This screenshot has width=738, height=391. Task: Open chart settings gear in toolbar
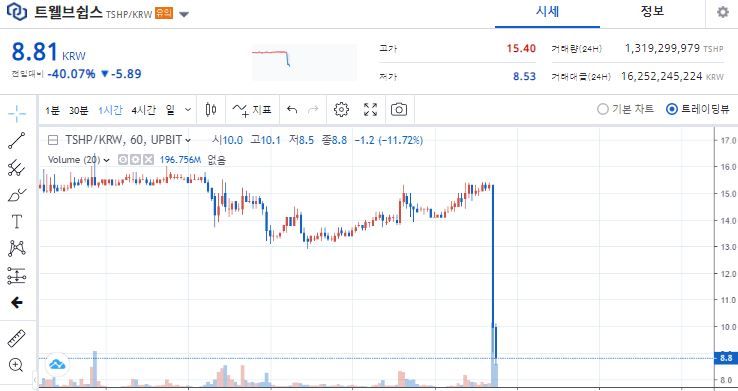pos(341,110)
